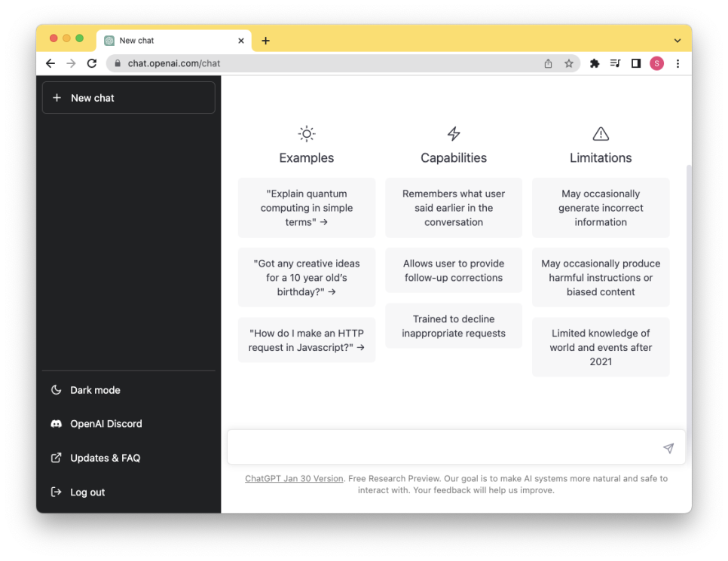Select the New chat browser tab
Screen dimensions: 728x561
coord(174,41)
